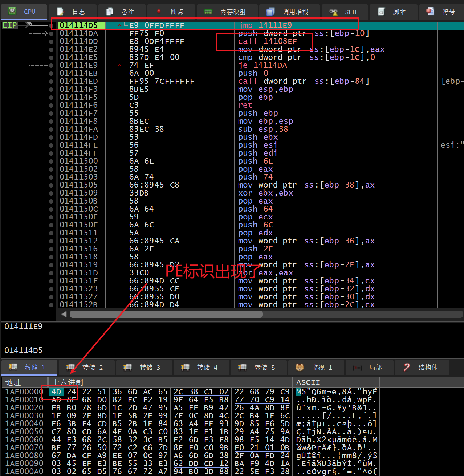Screen dimensions: 464x476
Task: Click the 014111E9 line in the info pane
Action: pyautogui.click(x=24, y=326)
